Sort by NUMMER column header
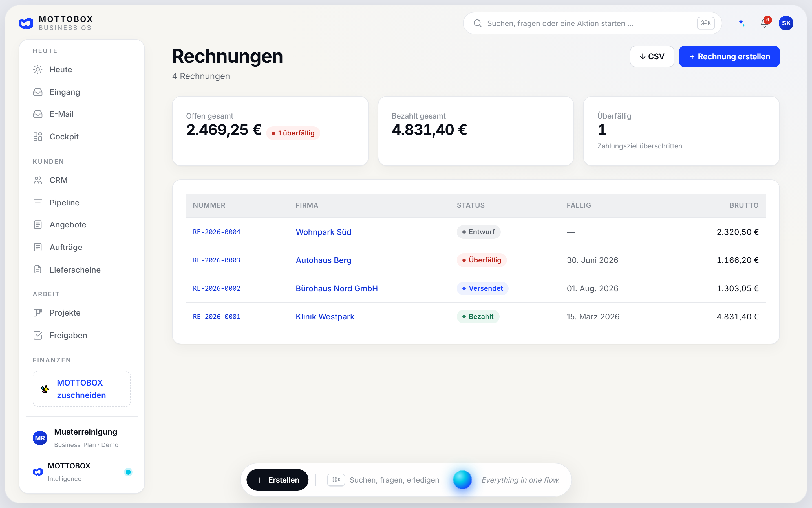The width and height of the screenshot is (812, 508). [x=209, y=205]
